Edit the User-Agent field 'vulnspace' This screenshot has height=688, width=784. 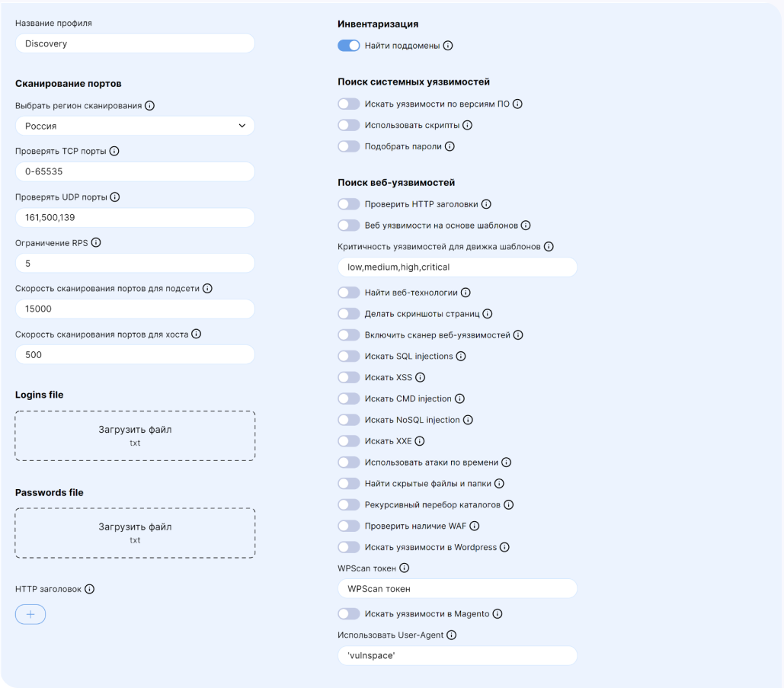pos(457,656)
